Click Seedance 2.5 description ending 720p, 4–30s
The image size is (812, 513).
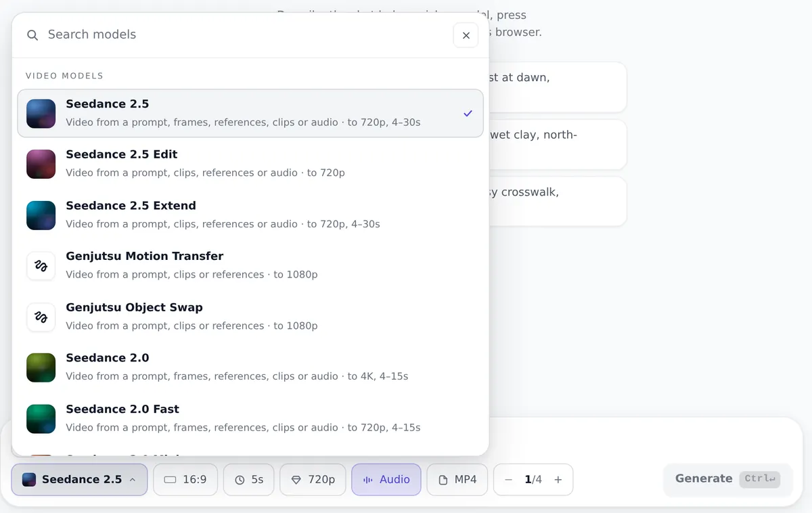243,122
